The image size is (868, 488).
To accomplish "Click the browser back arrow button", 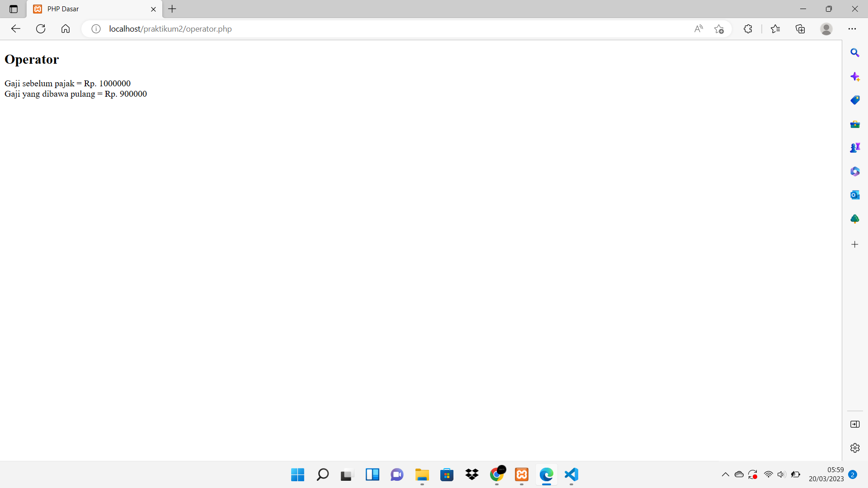I will (x=16, y=29).
